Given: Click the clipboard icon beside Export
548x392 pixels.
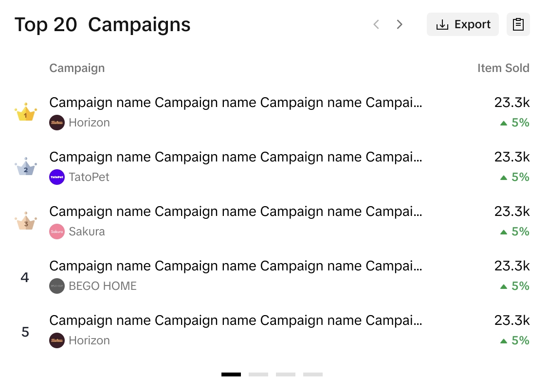Looking at the screenshot, I should 518,24.
